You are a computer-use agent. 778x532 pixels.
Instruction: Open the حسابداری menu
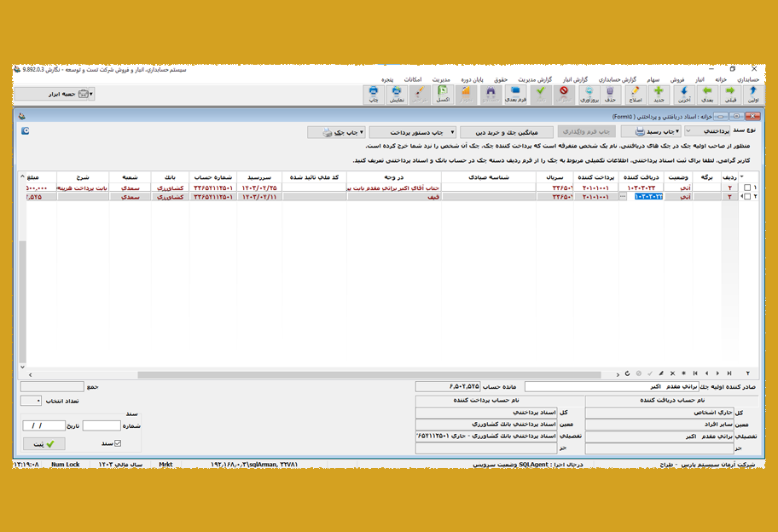tap(748, 79)
